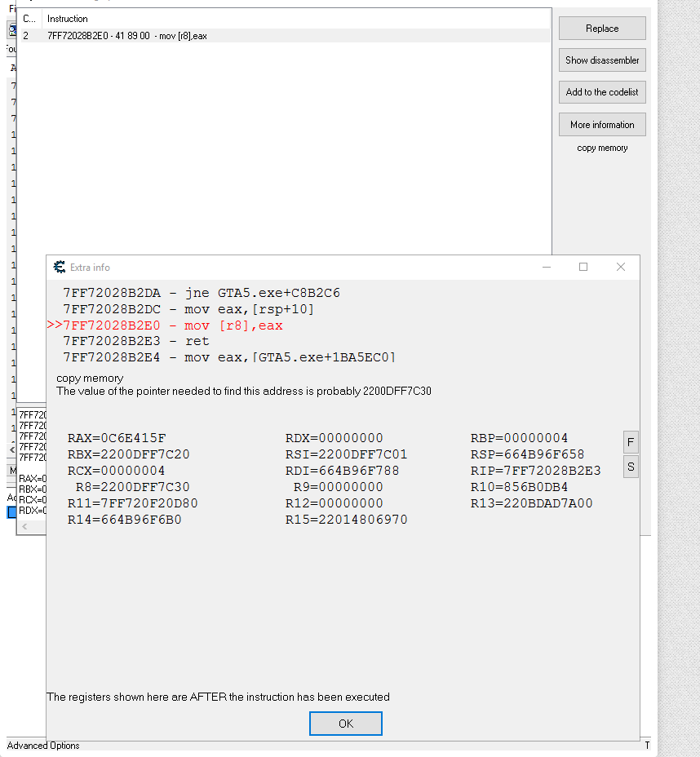Click the RSI=2200DFF7C01 register value

coord(346,454)
